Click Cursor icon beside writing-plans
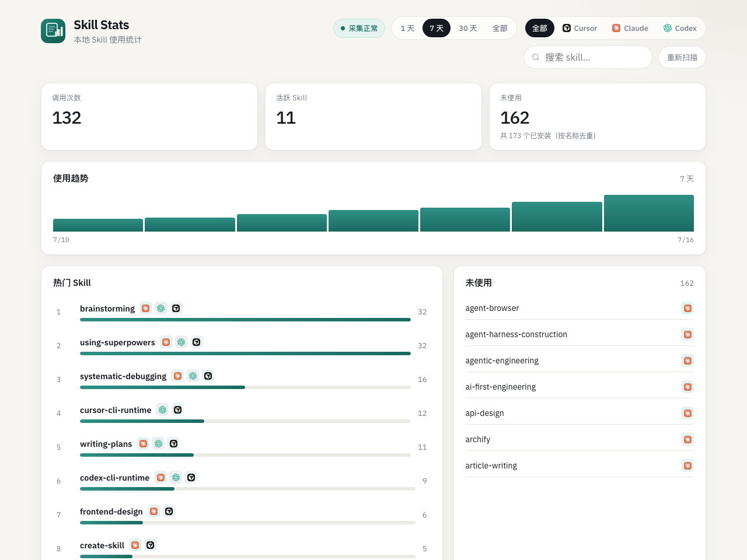 174,443
